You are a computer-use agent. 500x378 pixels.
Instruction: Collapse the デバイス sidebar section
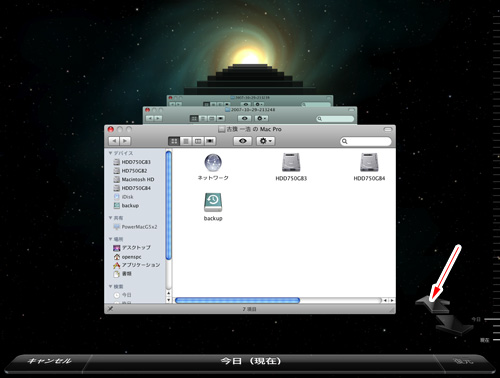pyautogui.click(x=110, y=153)
